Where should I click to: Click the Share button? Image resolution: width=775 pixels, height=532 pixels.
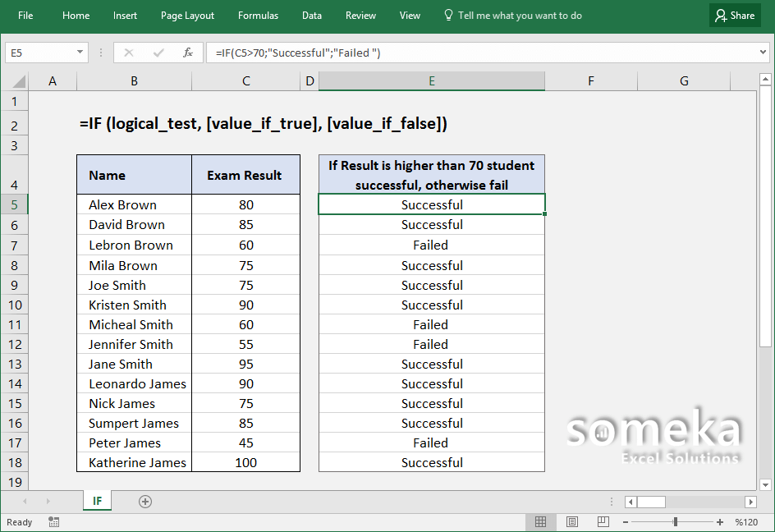click(x=735, y=15)
